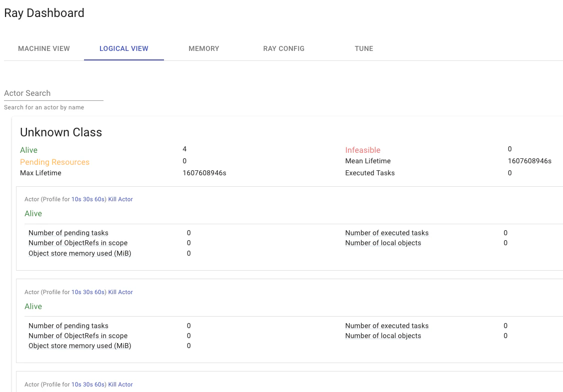Profile second actor for 30s
563x392 pixels.
tap(88, 292)
